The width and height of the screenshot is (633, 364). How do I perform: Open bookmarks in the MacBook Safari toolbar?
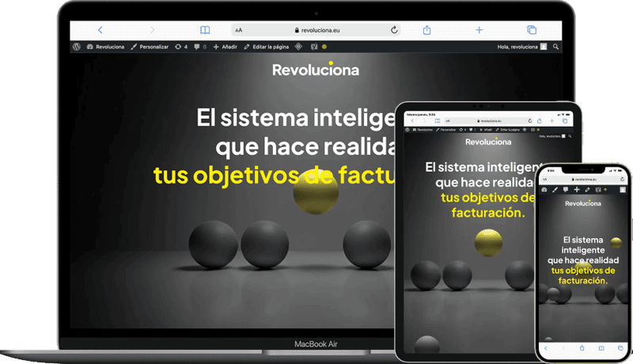point(205,30)
